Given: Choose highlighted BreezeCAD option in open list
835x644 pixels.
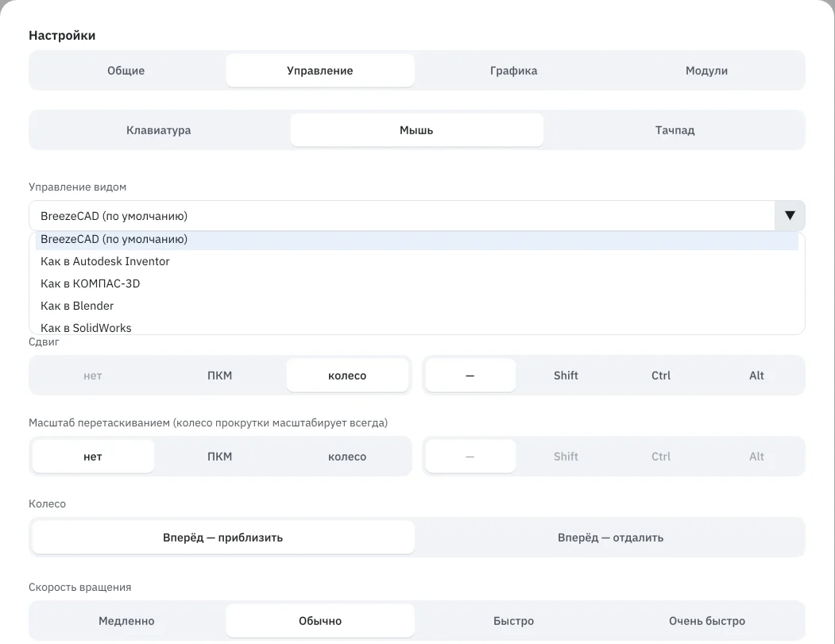Looking at the screenshot, I should (417, 240).
